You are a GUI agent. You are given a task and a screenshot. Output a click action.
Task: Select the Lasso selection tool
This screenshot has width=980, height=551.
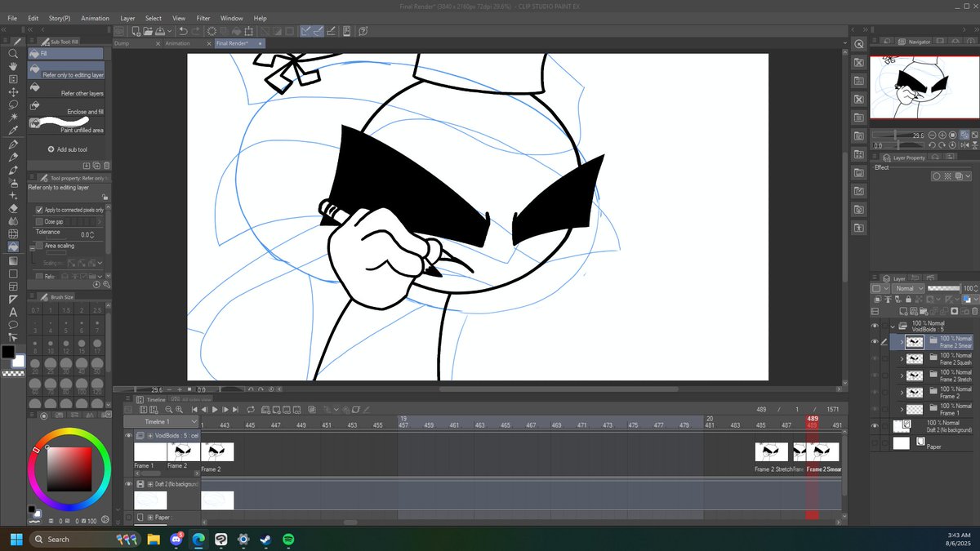pos(13,105)
